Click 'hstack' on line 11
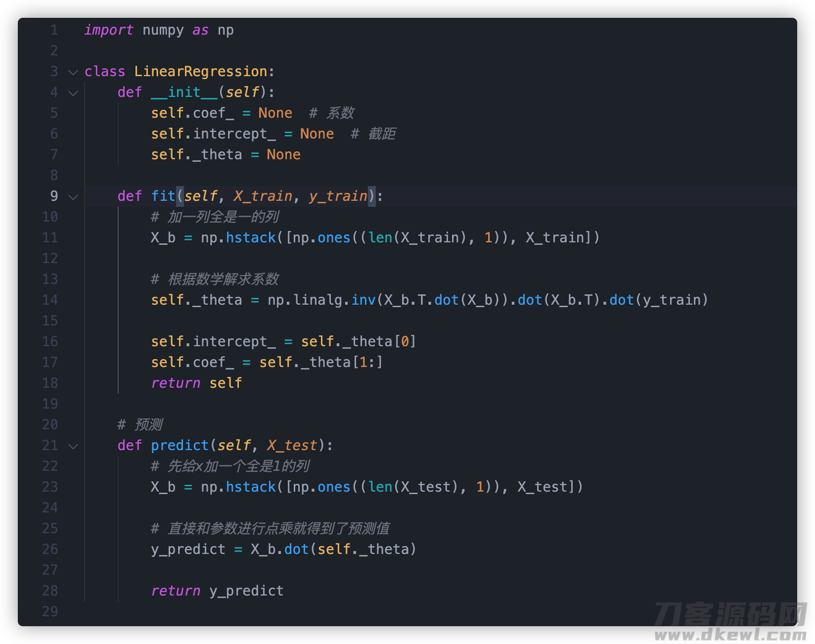The width and height of the screenshot is (815, 644). pos(251,238)
